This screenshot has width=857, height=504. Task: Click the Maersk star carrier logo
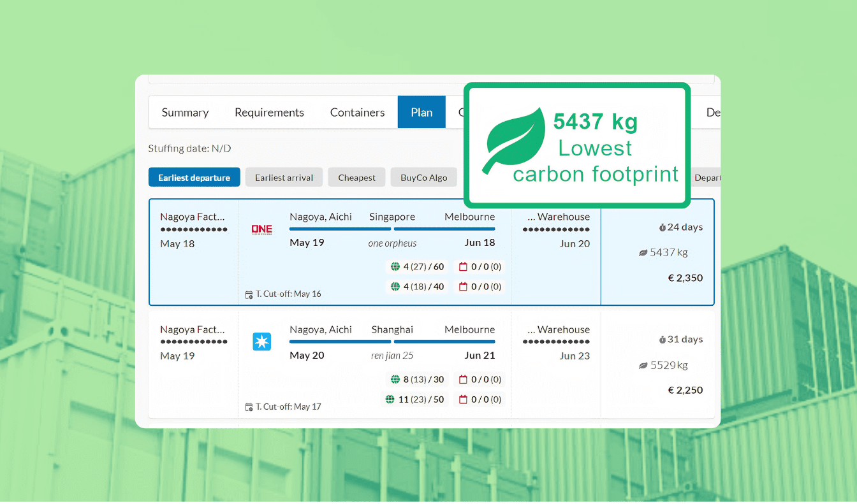pyautogui.click(x=261, y=342)
